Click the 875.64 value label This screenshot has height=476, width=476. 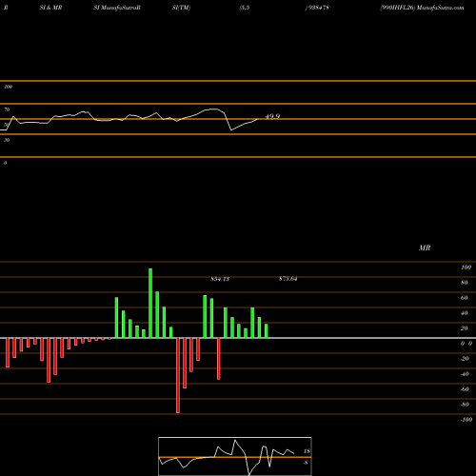tap(288, 279)
